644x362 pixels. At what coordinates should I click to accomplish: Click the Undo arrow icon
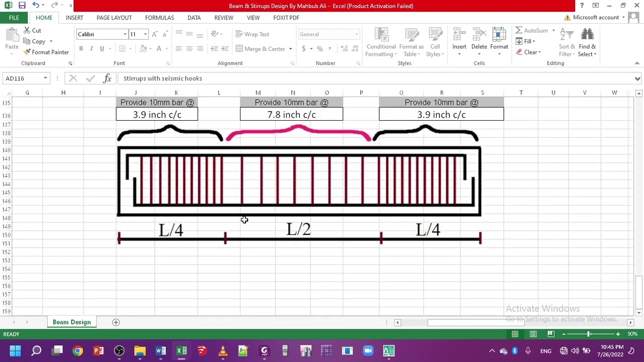pyautogui.click(x=36, y=6)
